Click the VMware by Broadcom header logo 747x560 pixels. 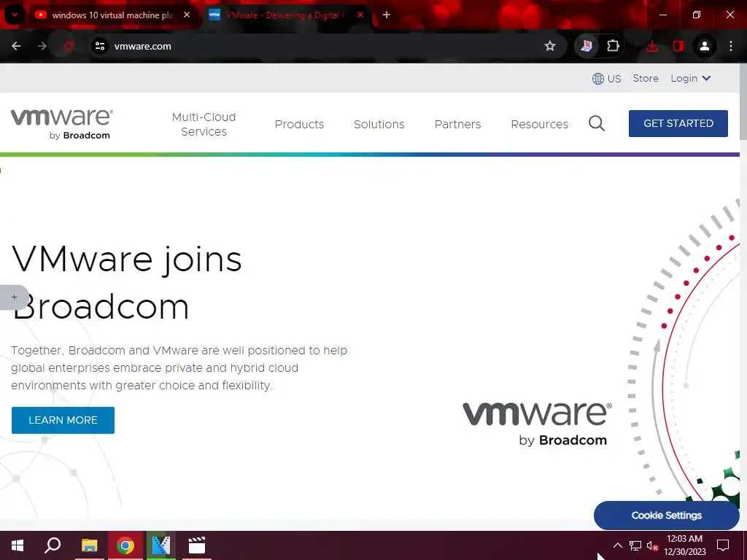pyautogui.click(x=62, y=124)
